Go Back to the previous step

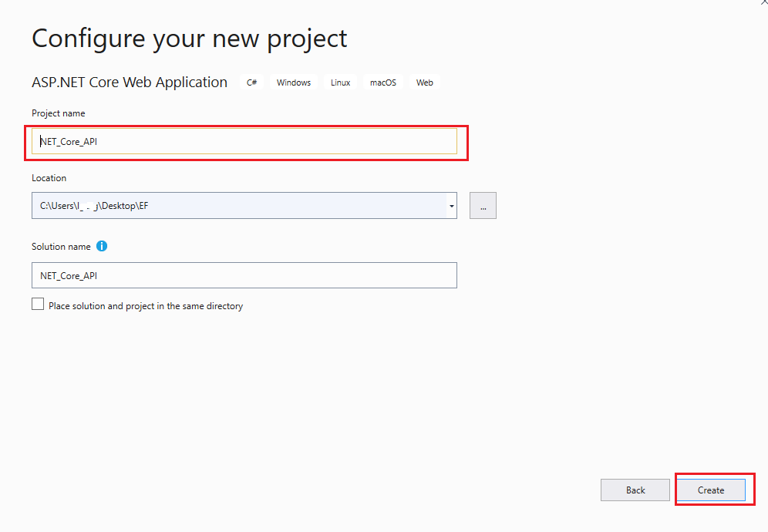pyautogui.click(x=635, y=490)
